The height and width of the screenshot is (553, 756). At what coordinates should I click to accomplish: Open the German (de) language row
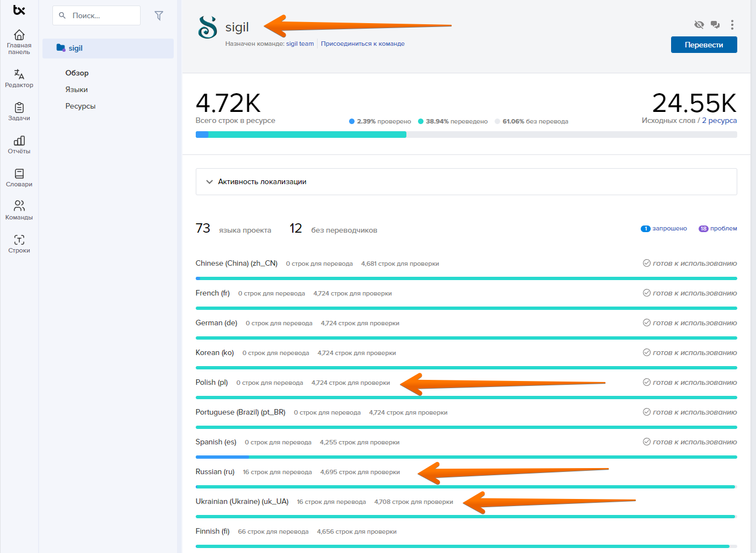point(216,323)
